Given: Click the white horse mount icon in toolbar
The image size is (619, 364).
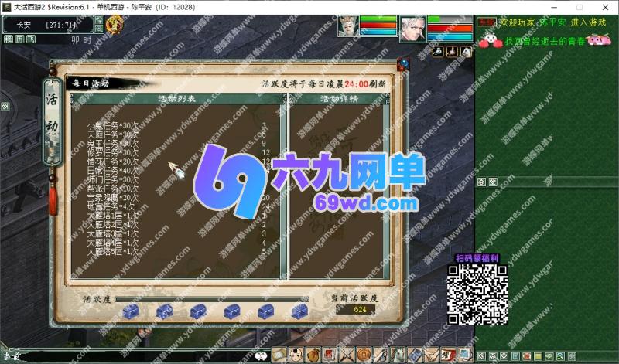Looking at the screenshot, I should (398, 355).
